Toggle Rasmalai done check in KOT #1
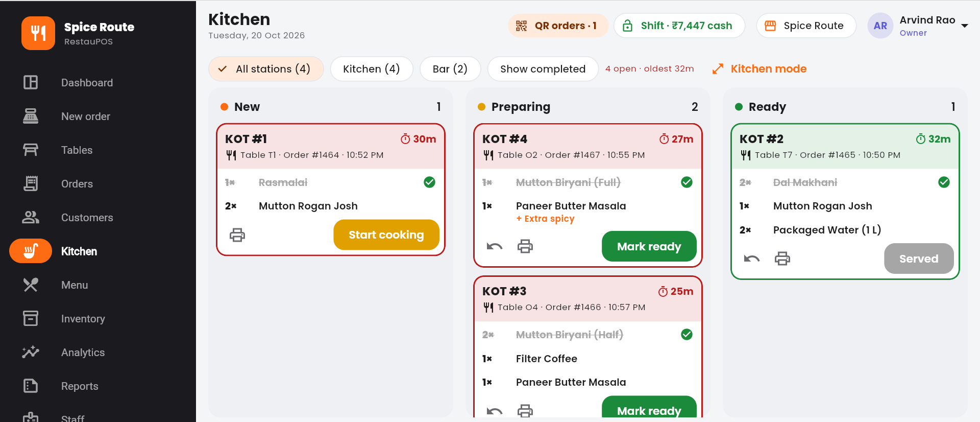 (430, 182)
